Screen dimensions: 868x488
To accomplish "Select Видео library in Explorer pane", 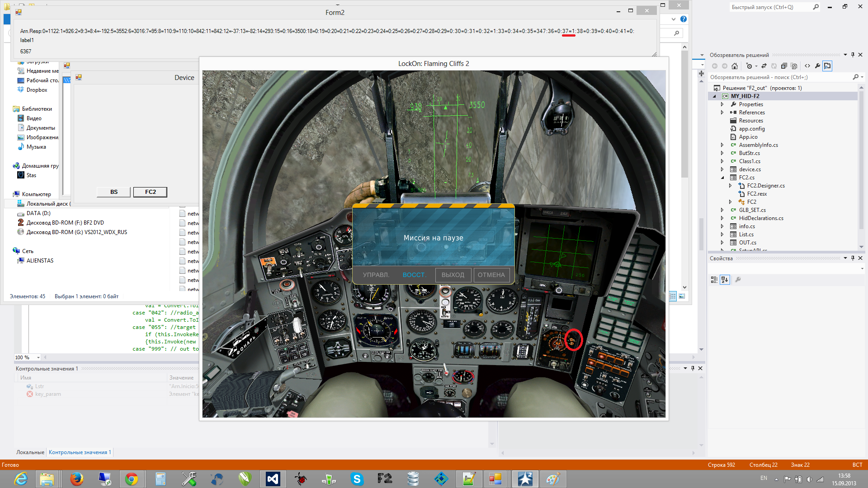I will click(34, 118).
